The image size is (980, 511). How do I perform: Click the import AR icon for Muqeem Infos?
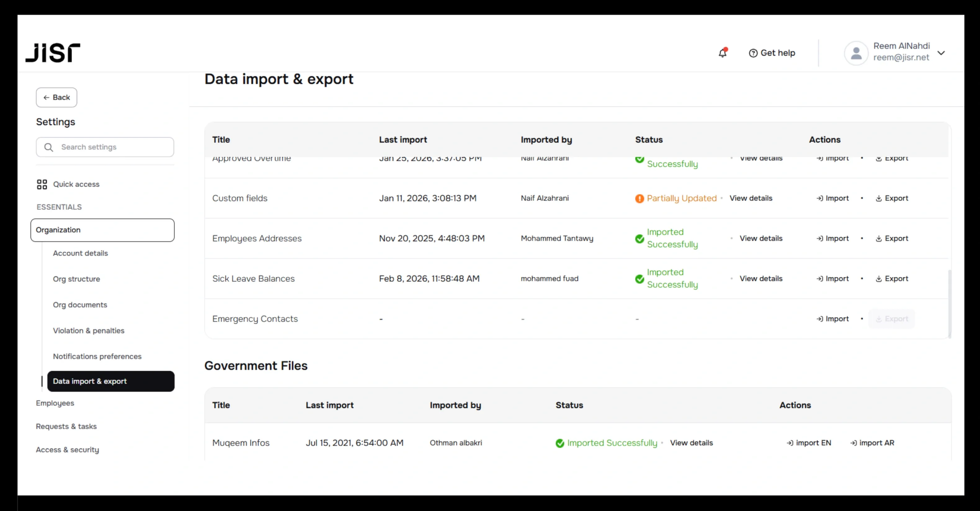click(854, 442)
